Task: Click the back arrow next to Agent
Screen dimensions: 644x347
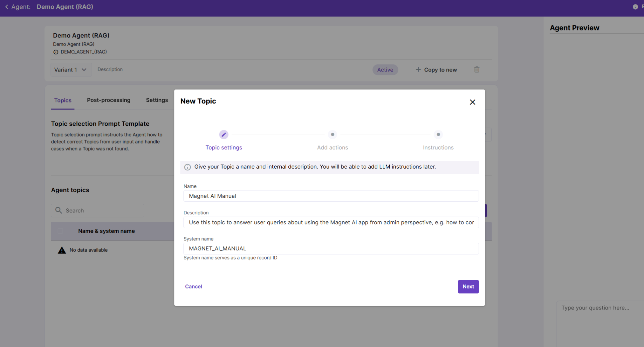Action: [7, 7]
